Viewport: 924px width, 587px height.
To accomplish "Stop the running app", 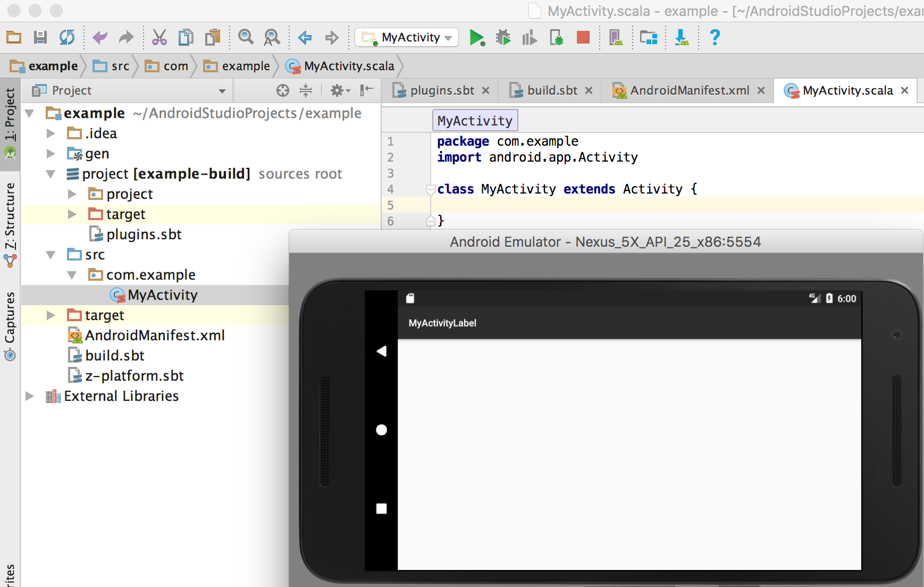I will click(x=583, y=37).
